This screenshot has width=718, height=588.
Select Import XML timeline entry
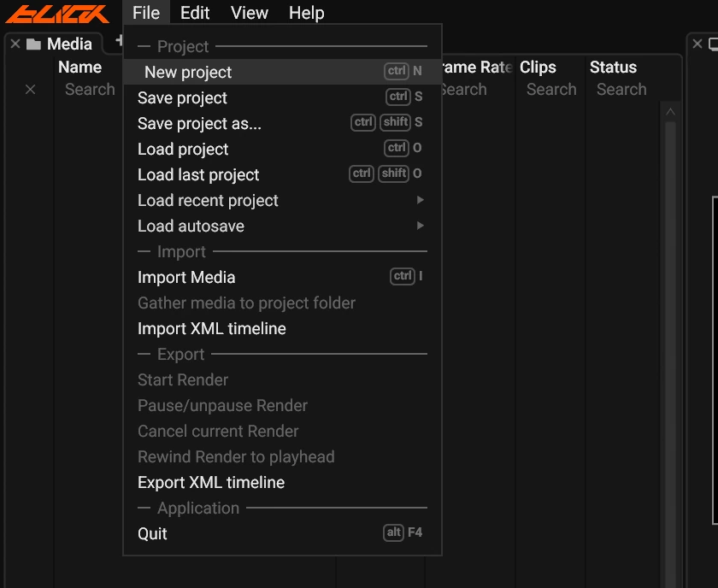283,328
